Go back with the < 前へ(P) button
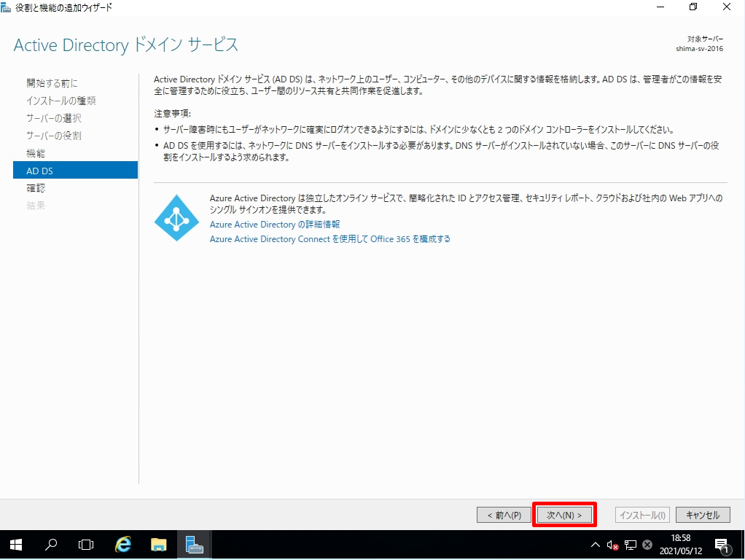The height and width of the screenshot is (560, 745). click(504, 515)
